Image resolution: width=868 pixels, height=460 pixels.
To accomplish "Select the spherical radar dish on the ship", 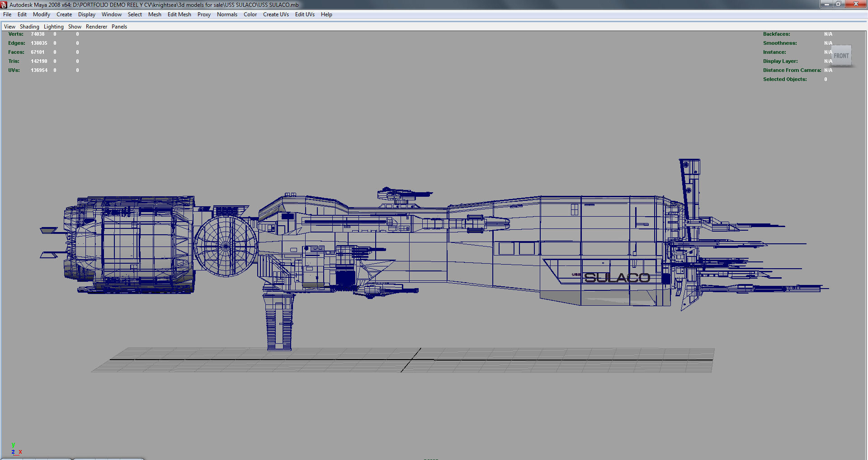I will (226, 246).
